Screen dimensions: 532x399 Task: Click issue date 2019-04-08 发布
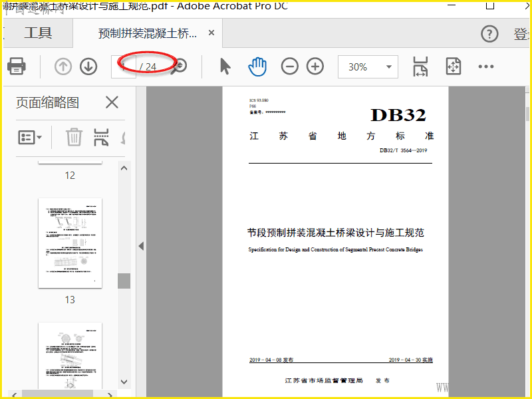[271, 360]
